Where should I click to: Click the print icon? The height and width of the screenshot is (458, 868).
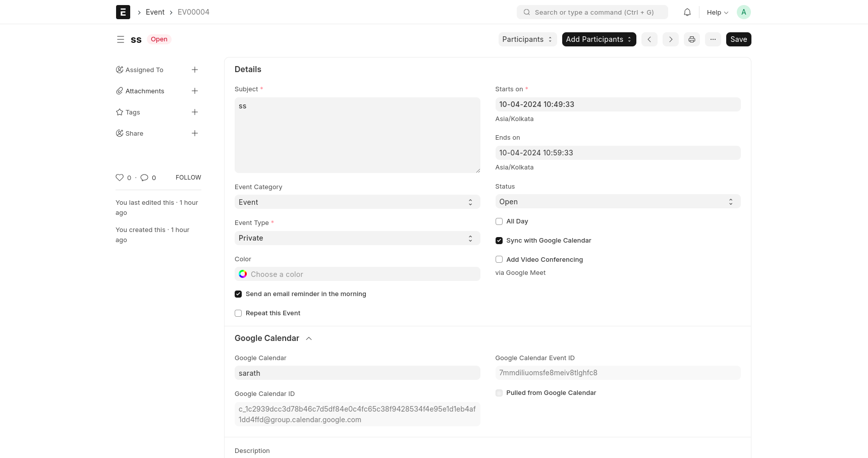[x=691, y=39]
